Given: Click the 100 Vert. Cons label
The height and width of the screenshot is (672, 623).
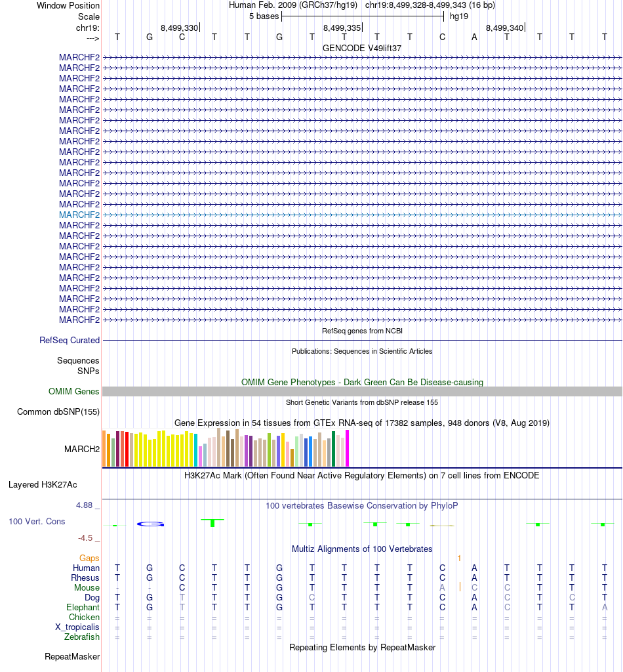Looking at the screenshot, I should coord(37,522).
